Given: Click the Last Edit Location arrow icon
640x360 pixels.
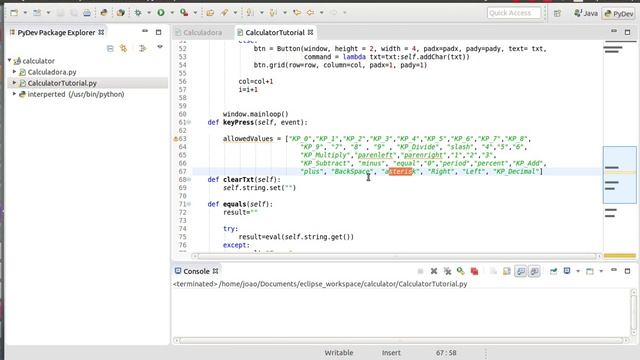Looking at the screenshot, I should click(x=297, y=13).
